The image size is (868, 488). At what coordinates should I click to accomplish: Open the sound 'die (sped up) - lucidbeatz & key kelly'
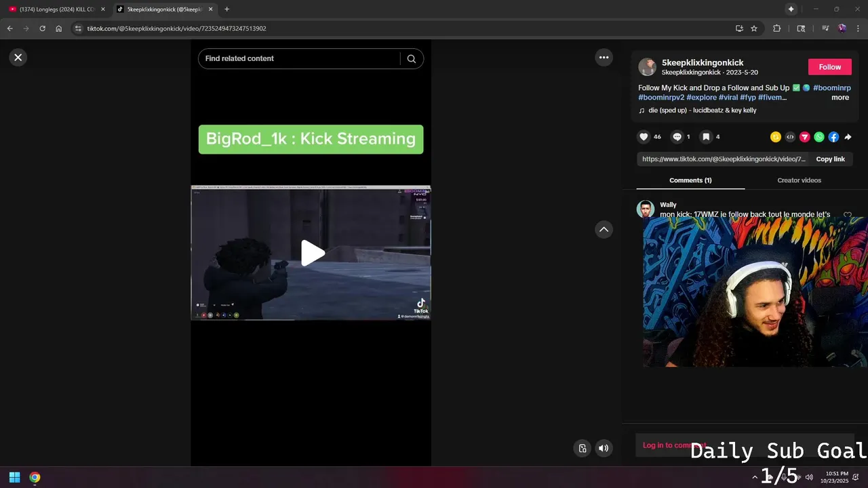pyautogui.click(x=703, y=110)
